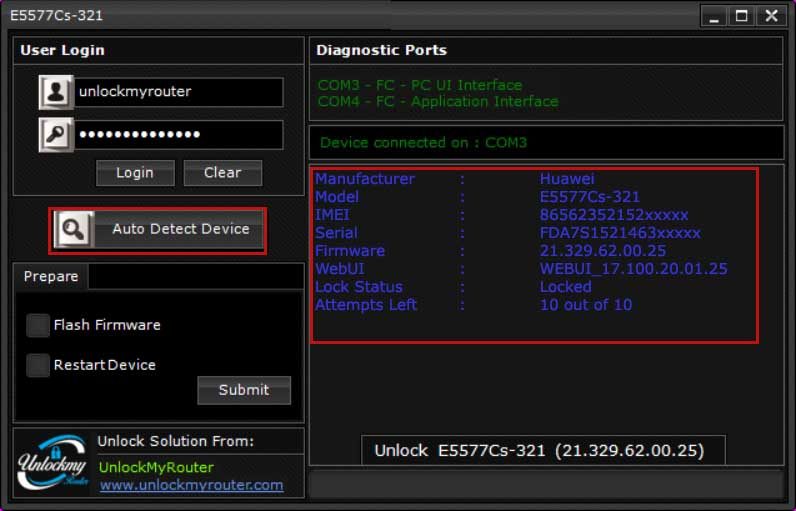Switch to the Prepare tab
The image size is (796, 511).
coord(51,277)
